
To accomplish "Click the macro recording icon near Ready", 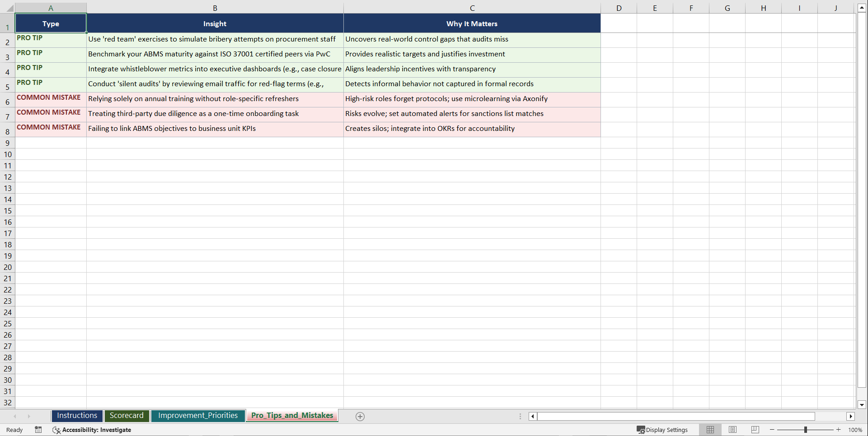I will click(38, 430).
